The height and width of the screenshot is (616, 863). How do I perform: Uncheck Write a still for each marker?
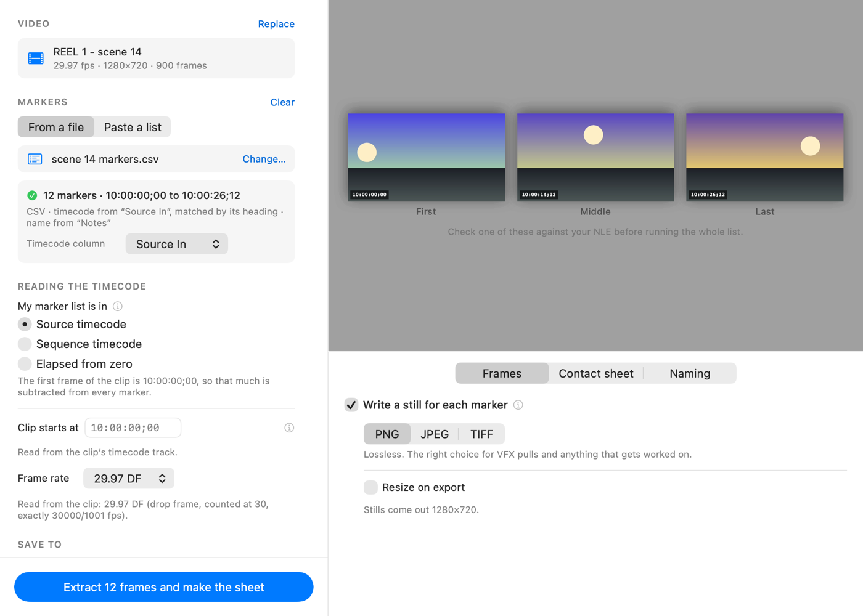(351, 405)
